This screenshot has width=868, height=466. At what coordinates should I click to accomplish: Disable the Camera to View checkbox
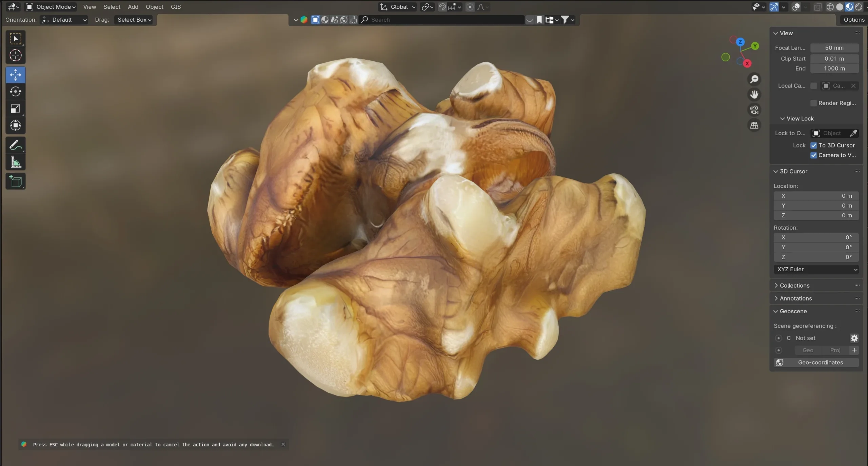(x=813, y=155)
